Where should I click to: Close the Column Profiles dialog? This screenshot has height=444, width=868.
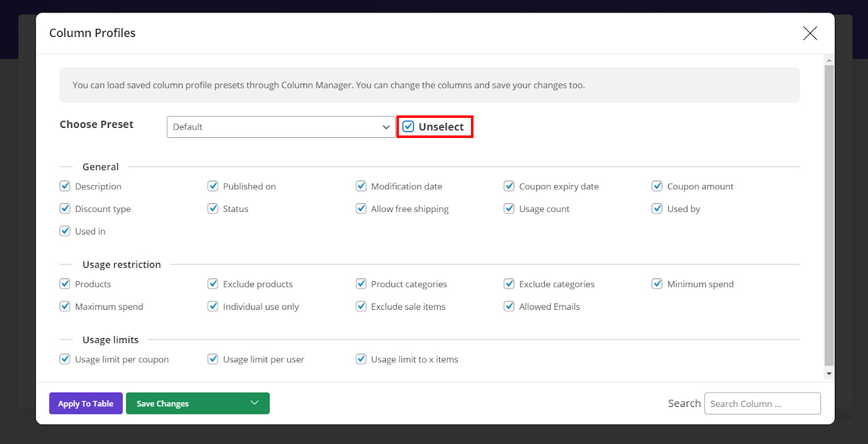(810, 33)
